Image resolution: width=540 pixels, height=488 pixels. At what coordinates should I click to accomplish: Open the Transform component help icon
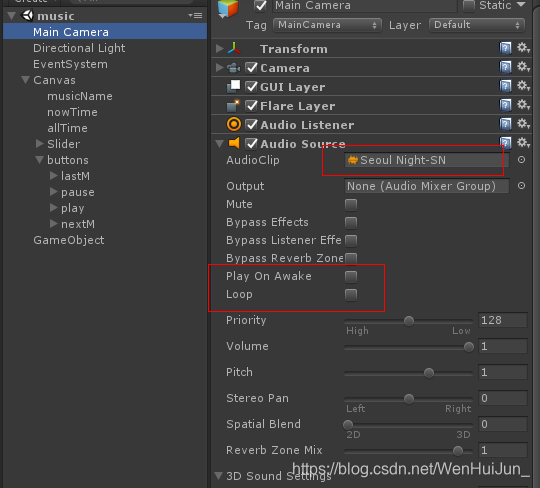(505, 48)
